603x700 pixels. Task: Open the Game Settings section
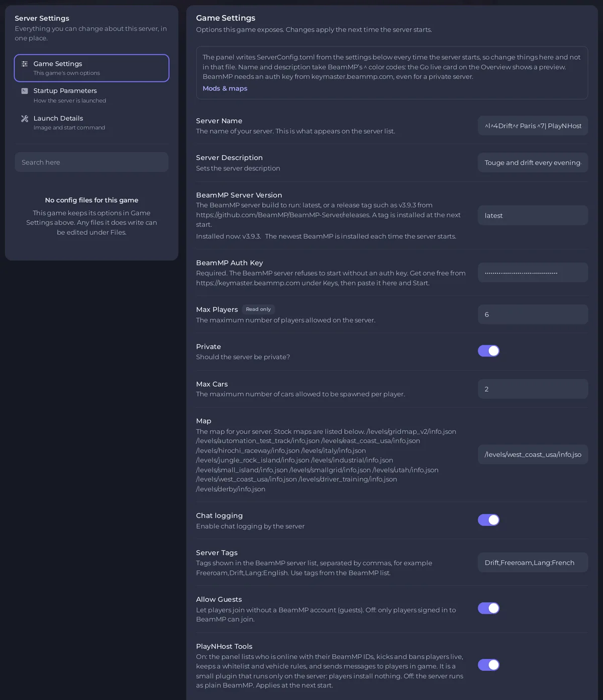click(91, 68)
